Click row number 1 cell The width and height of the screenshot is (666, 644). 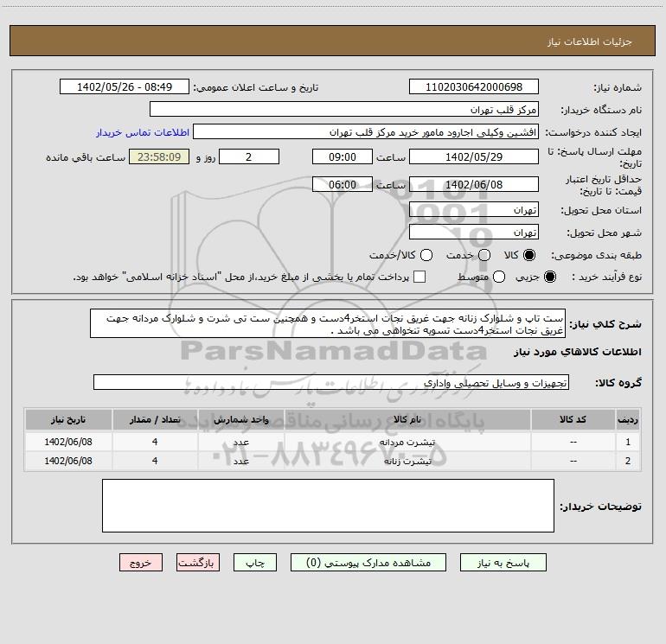(x=628, y=442)
